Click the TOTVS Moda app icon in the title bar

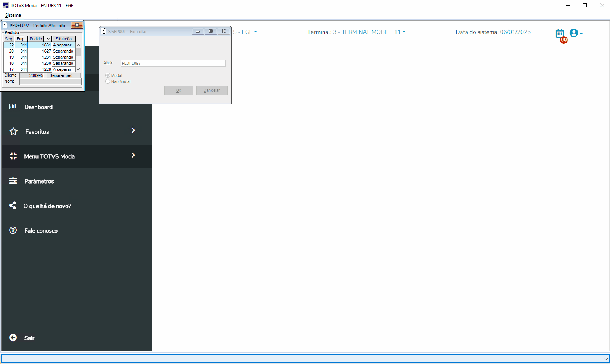tap(6, 5)
